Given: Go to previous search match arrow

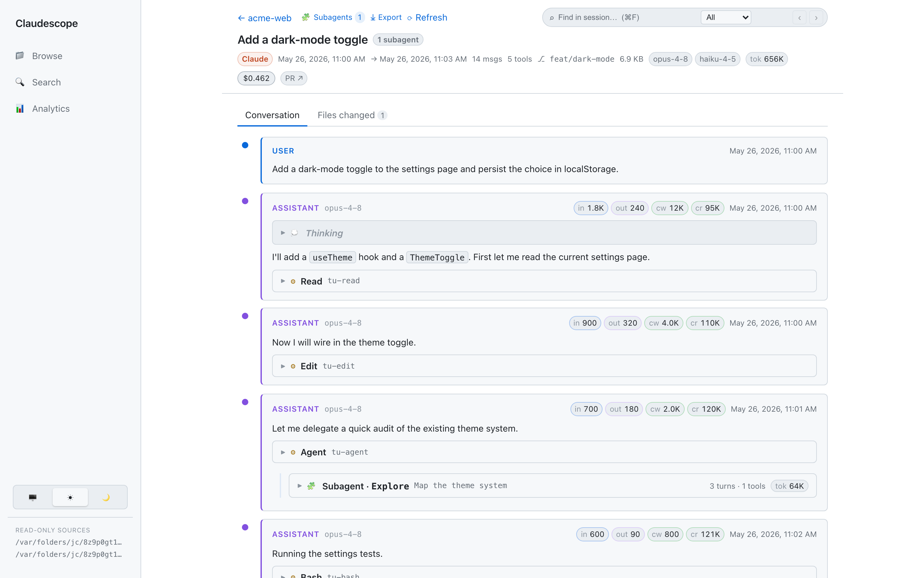Looking at the screenshot, I should coord(800,18).
